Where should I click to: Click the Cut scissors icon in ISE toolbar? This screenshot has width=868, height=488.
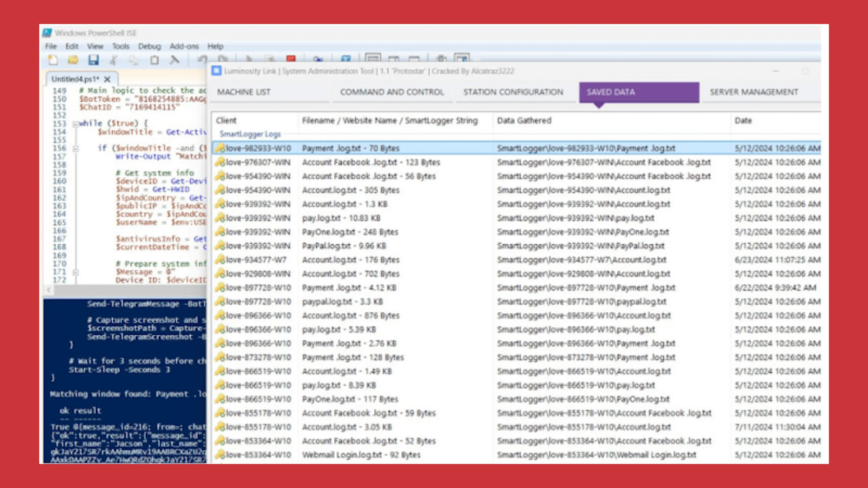[114, 60]
